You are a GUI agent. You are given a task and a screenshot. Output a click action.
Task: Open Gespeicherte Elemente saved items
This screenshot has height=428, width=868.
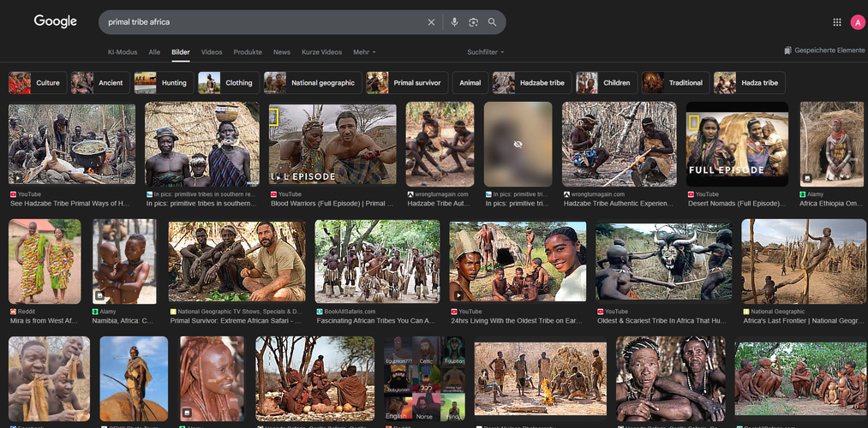tap(824, 51)
